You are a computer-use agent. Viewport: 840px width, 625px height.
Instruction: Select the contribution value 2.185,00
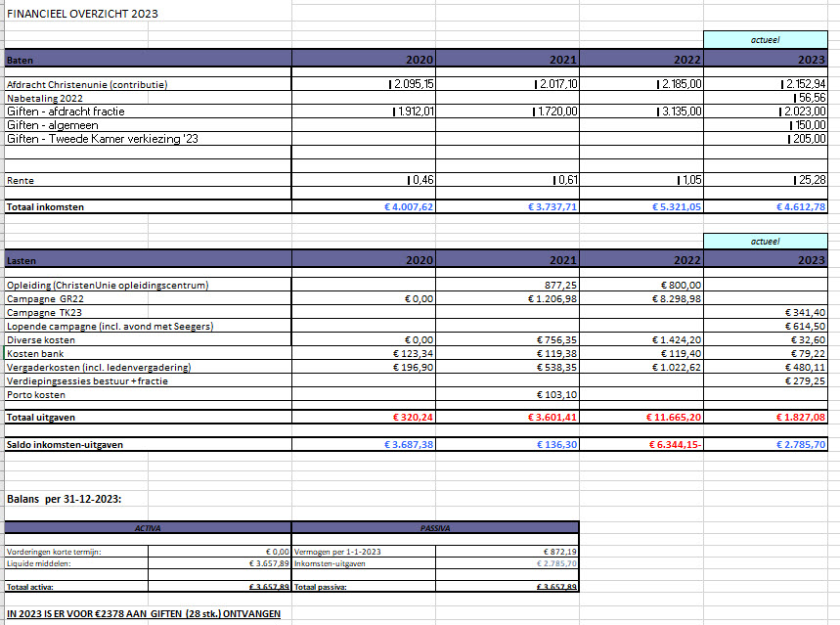coord(680,84)
